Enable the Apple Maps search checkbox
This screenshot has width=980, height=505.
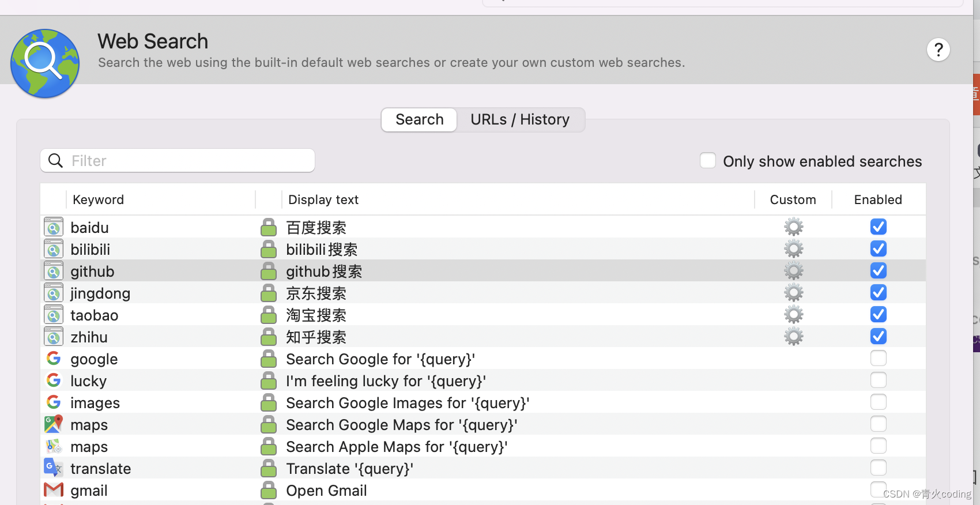[x=879, y=446]
